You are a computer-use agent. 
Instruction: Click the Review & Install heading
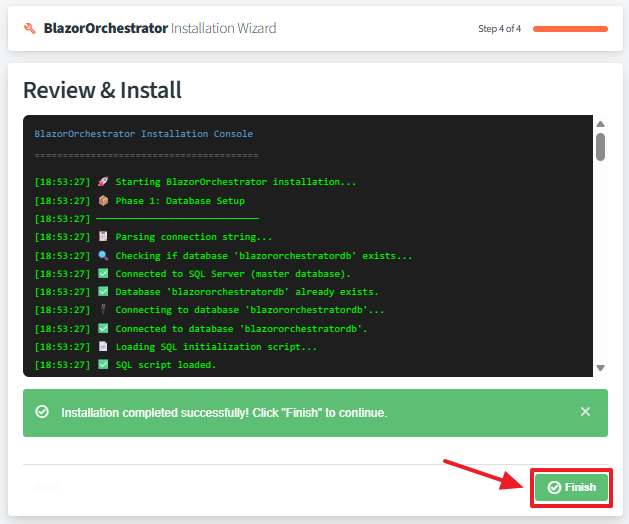pos(102,90)
